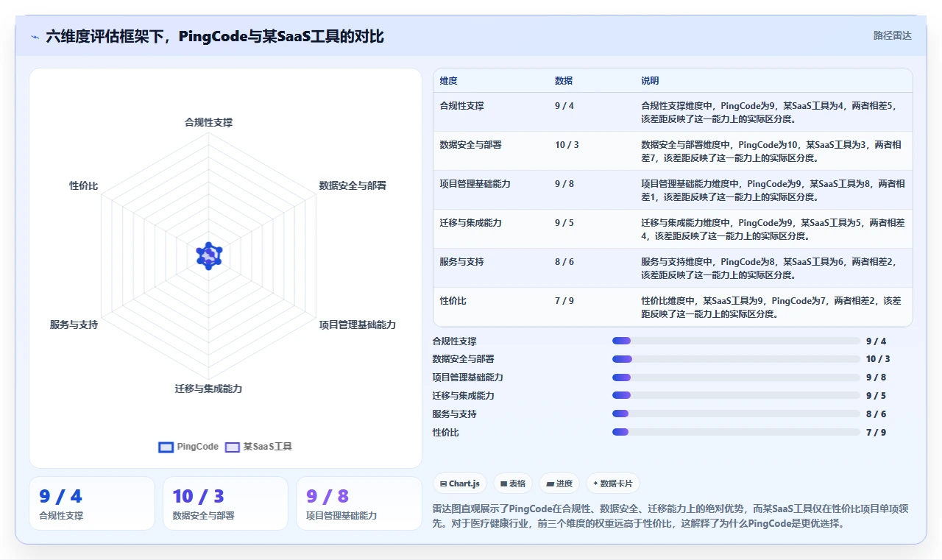
Task: Open the 9 / 8 项目管理基础能力 stat card
Action: click(x=359, y=503)
